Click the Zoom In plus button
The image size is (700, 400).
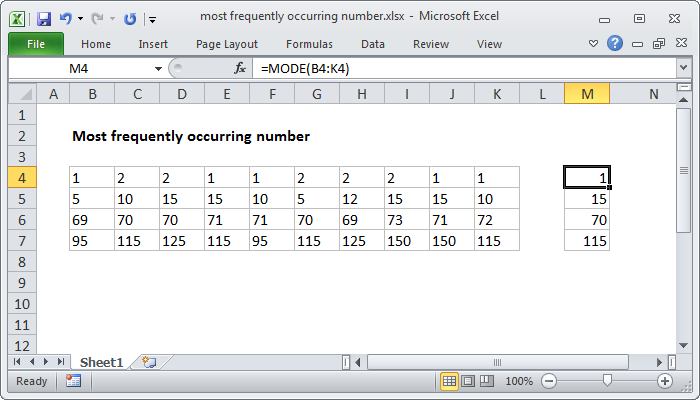[x=665, y=381]
